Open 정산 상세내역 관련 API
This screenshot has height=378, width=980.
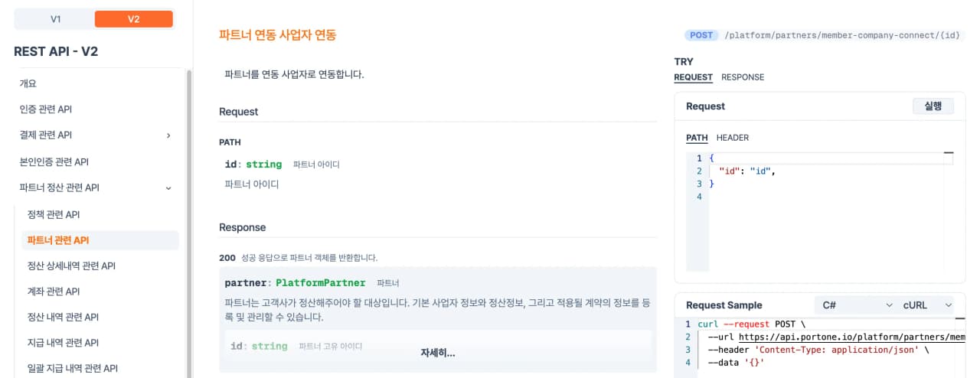coord(71,266)
